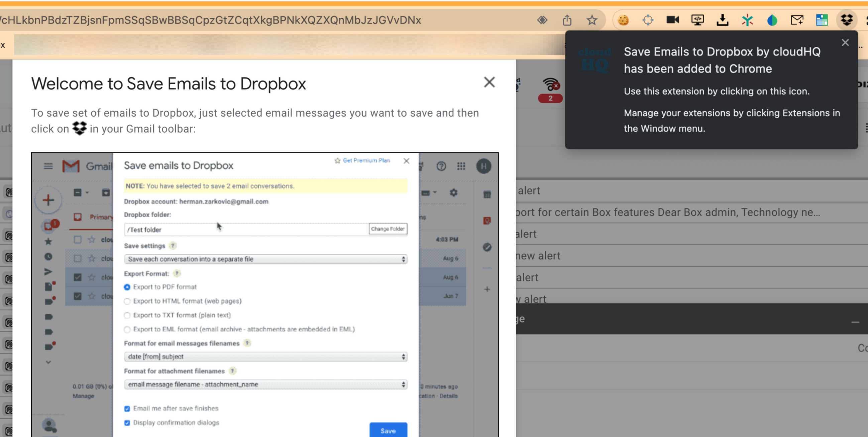Image resolution: width=868 pixels, height=437 pixels.
Task: Click the monitor with code brackets extension icon
Action: click(x=697, y=20)
